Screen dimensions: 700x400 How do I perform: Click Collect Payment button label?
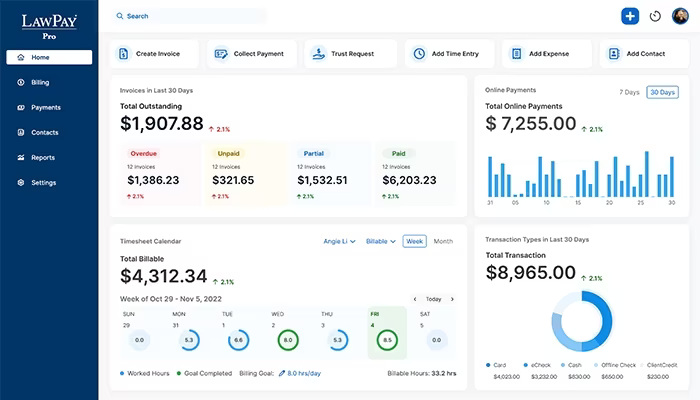(258, 54)
